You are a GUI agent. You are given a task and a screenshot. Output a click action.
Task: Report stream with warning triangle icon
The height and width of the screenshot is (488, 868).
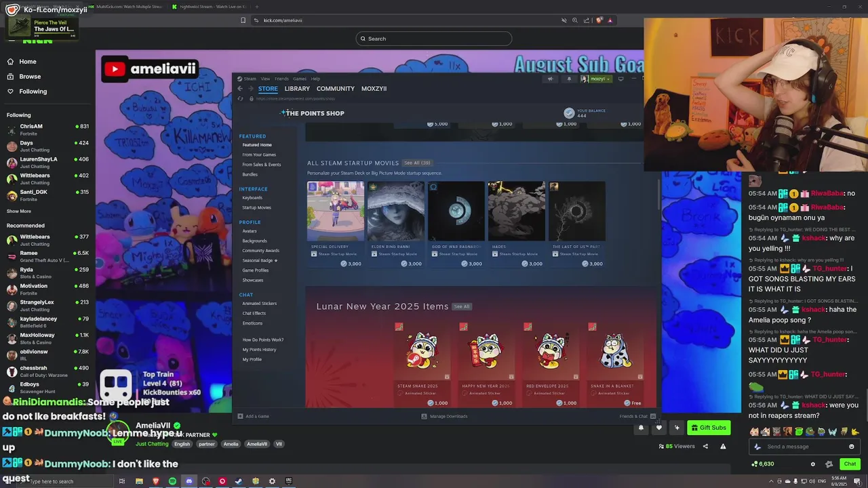(x=723, y=446)
